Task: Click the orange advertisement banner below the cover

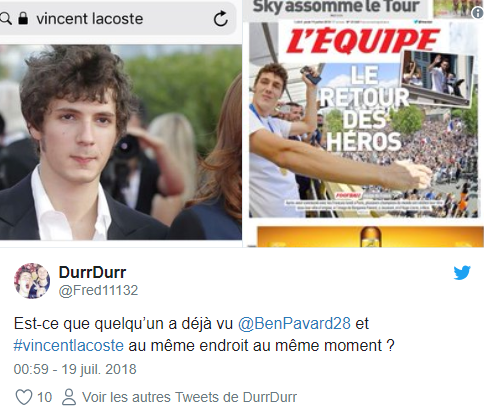Action: point(370,237)
